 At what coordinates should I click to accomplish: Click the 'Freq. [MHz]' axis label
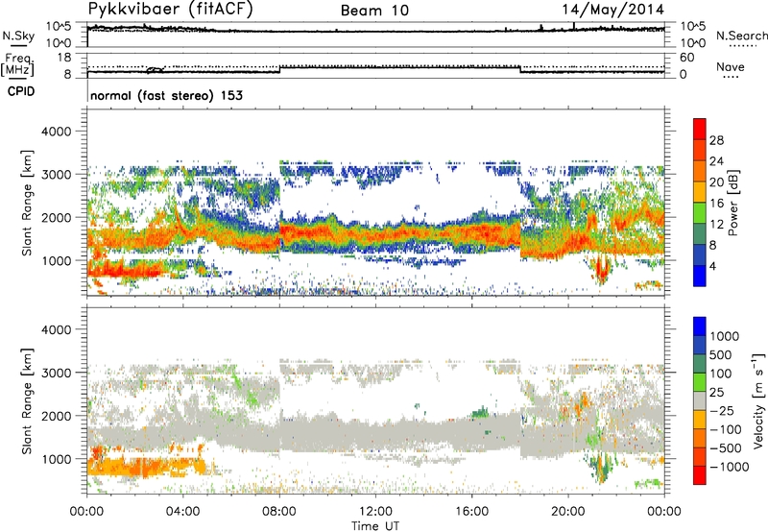(x=18, y=64)
